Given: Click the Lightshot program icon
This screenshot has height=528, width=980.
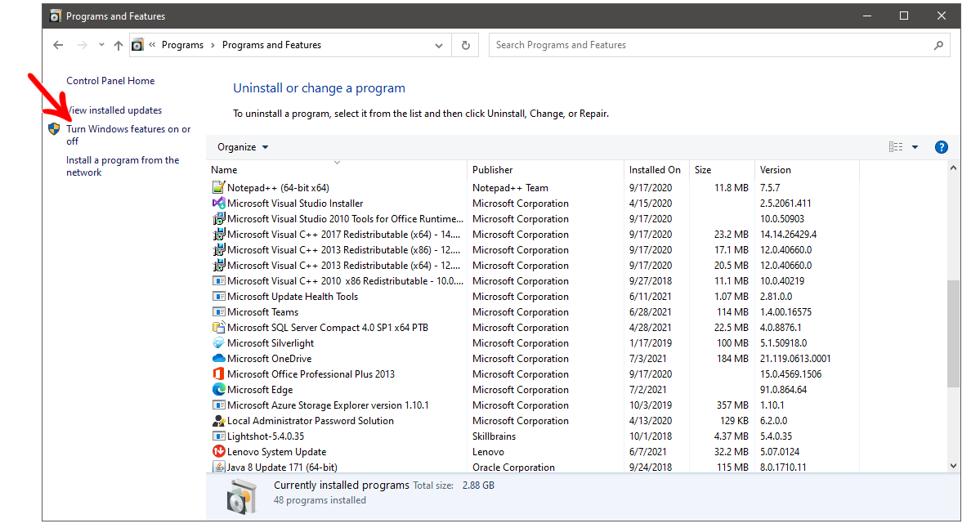Looking at the screenshot, I should 219,436.
